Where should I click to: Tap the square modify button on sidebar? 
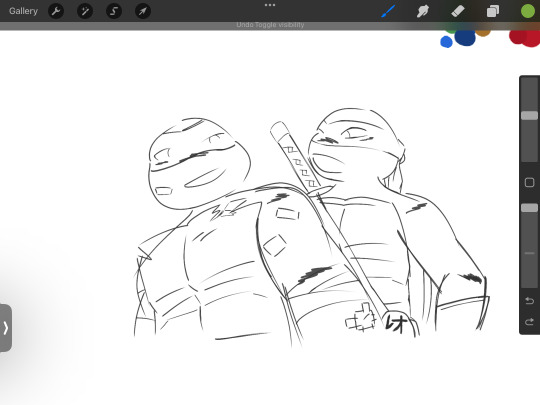(x=529, y=182)
